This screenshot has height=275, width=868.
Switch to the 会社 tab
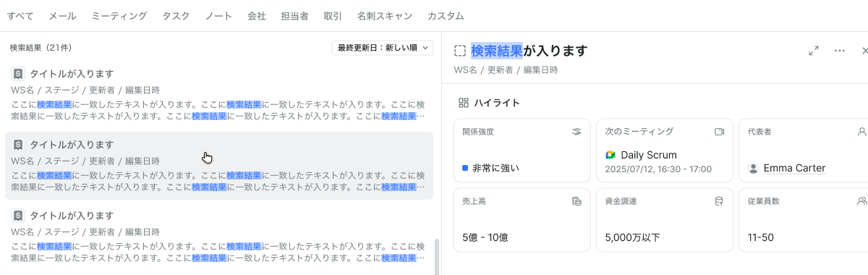257,16
